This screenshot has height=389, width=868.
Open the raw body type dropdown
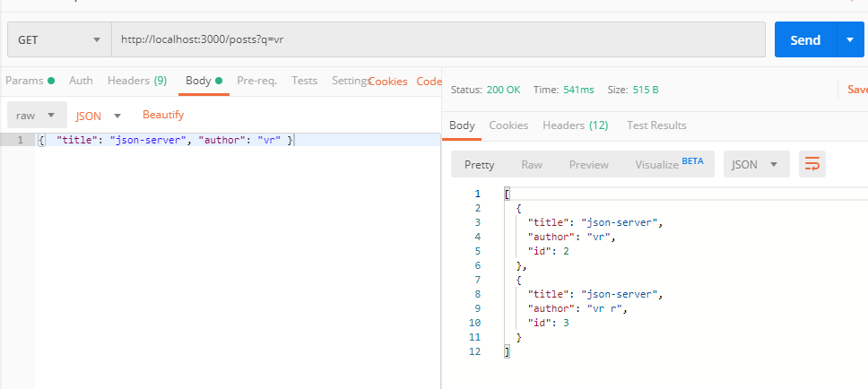point(37,115)
